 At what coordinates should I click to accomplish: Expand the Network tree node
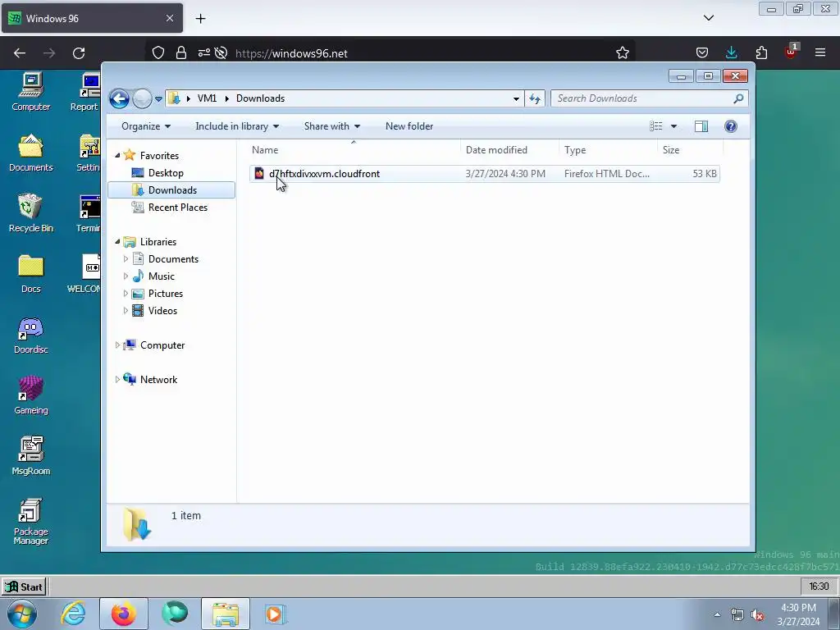[x=117, y=379]
